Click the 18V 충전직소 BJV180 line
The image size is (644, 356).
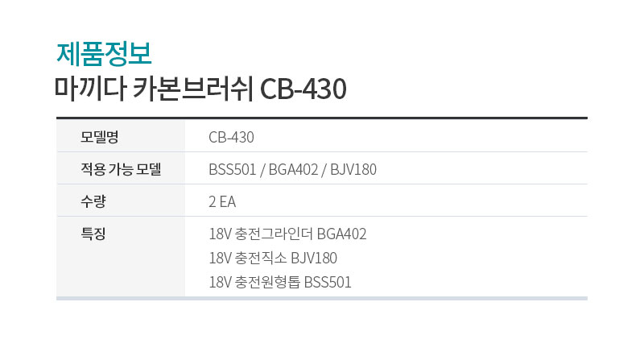[273, 259]
